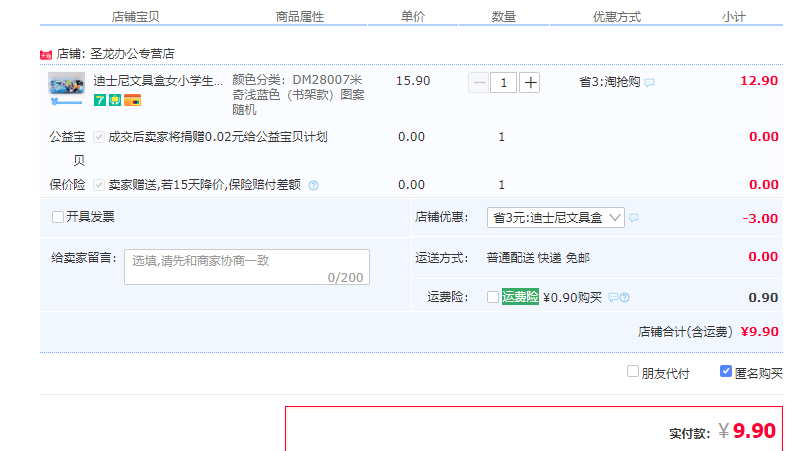
Task: Click the question mark help icon after ¥0.90购买
Action: [624, 297]
